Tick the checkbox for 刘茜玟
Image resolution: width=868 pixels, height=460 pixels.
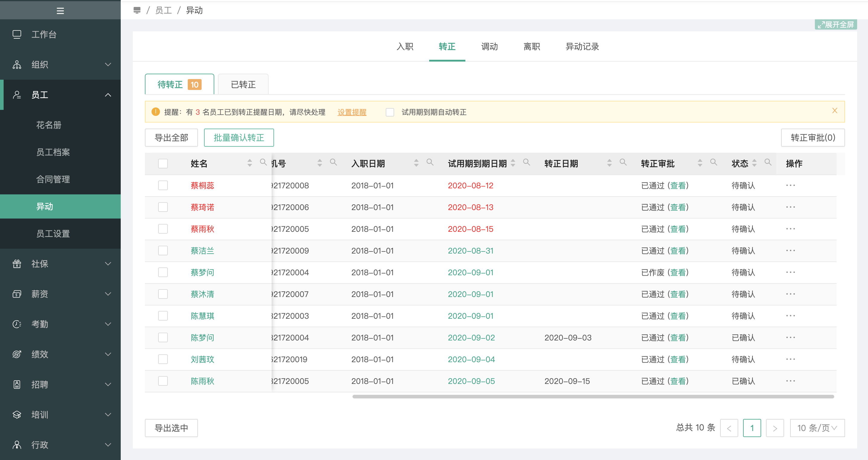[163, 359]
